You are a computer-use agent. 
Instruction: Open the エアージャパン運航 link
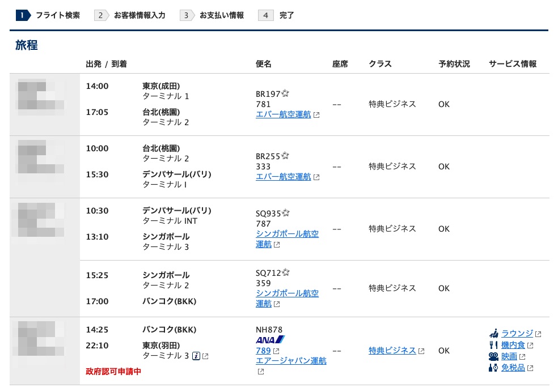pyautogui.click(x=291, y=361)
